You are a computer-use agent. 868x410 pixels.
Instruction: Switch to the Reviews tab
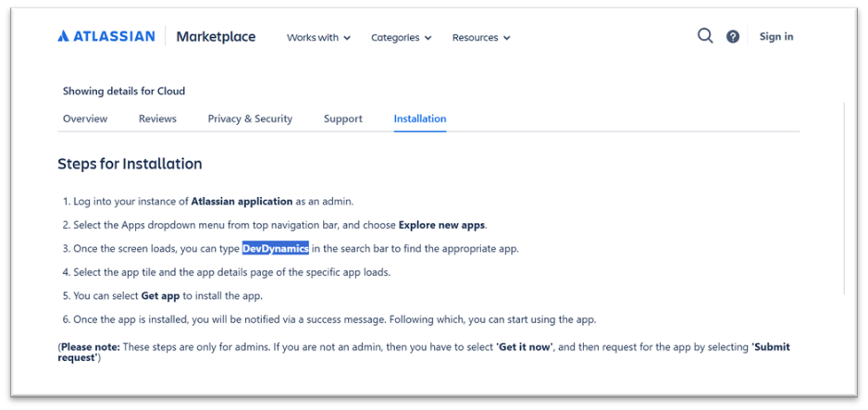157,119
